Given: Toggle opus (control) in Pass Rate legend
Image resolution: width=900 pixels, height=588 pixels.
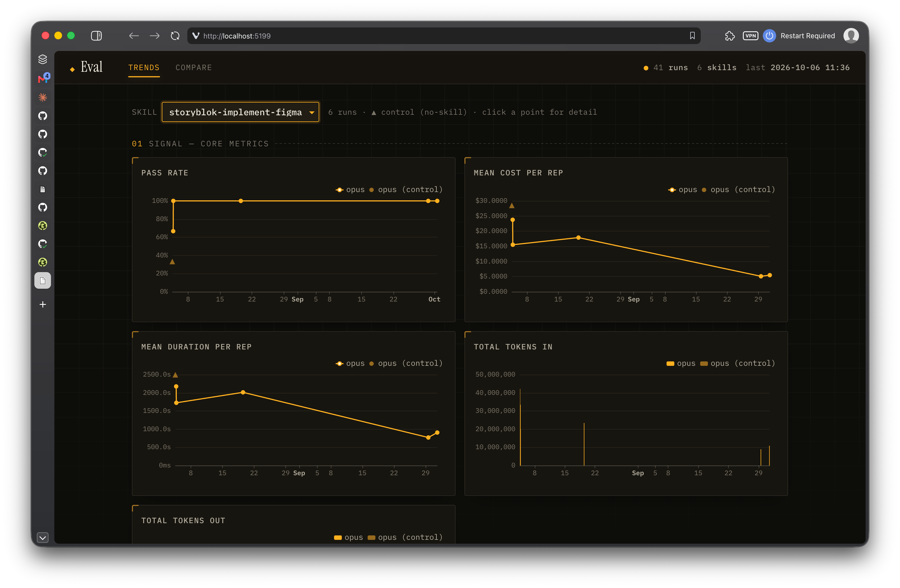Looking at the screenshot, I should click(x=406, y=190).
